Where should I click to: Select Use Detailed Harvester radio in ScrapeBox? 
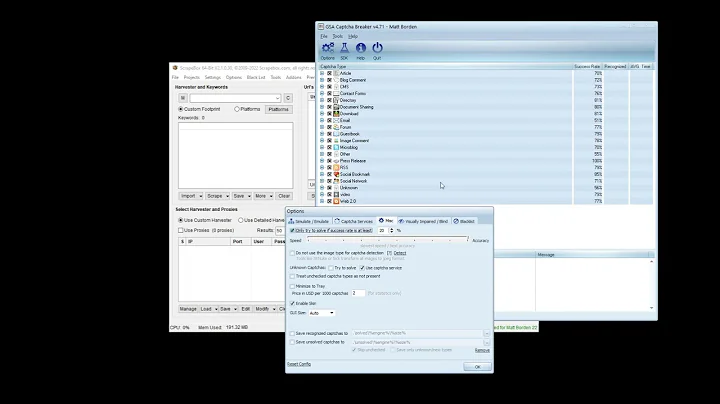coord(241,220)
